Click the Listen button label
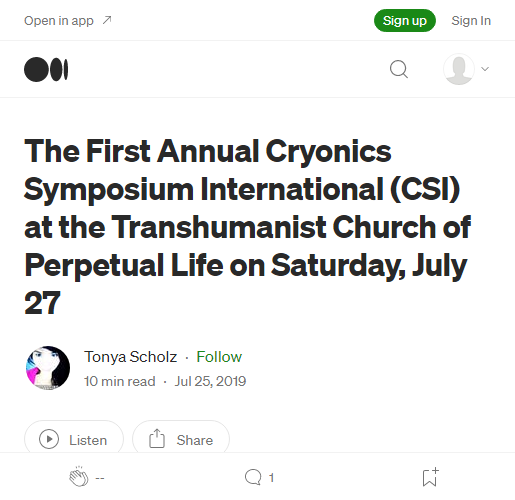Screen dimensions: 515x500 coord(88,440)
